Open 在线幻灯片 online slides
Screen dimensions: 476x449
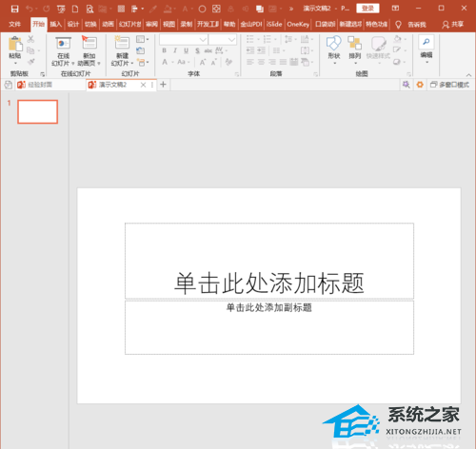tap(63, 51)
